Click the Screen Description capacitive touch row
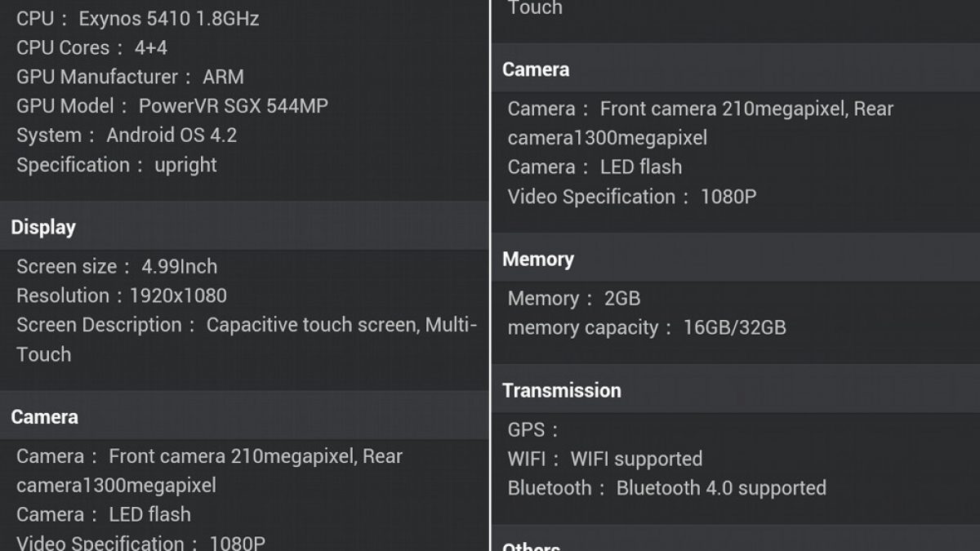This screenshot has width=980, height=551. click(x=247, y=326)
